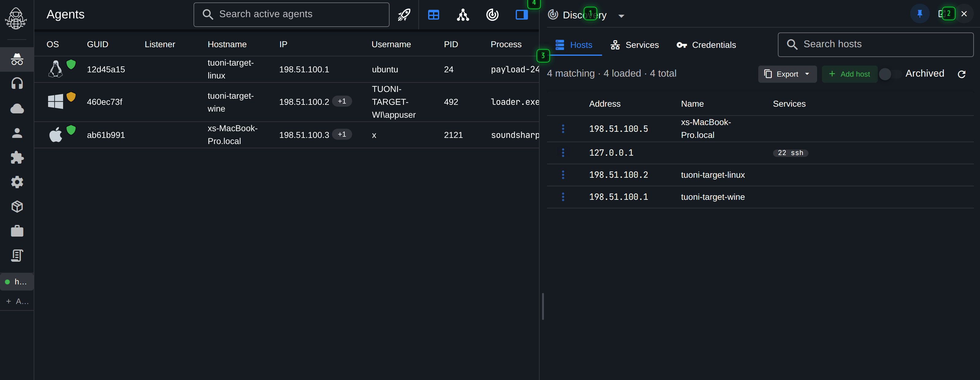Click the Apple OS icon for ab61b991
Image resolution: width=980 pixels, height=380 pixels.
(x=55, y=135)
